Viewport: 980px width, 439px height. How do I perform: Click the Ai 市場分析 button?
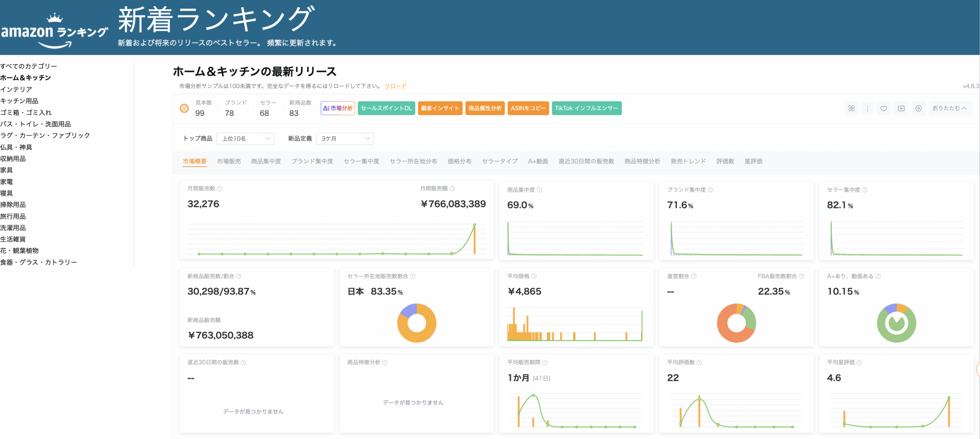(x=338, y=108)
